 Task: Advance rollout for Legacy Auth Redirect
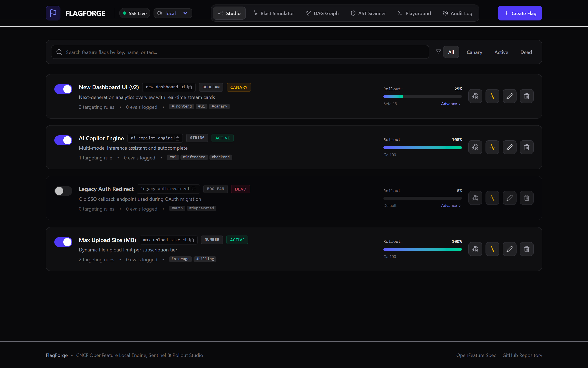451,205
